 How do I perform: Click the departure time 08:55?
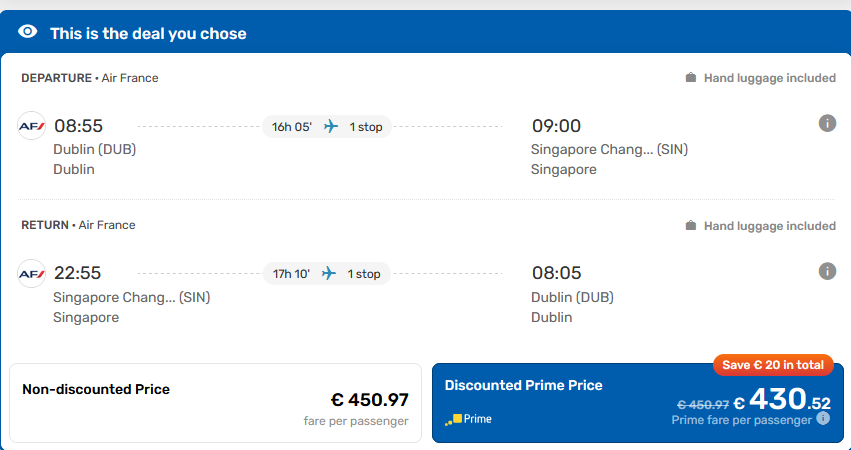click(79, 126)
